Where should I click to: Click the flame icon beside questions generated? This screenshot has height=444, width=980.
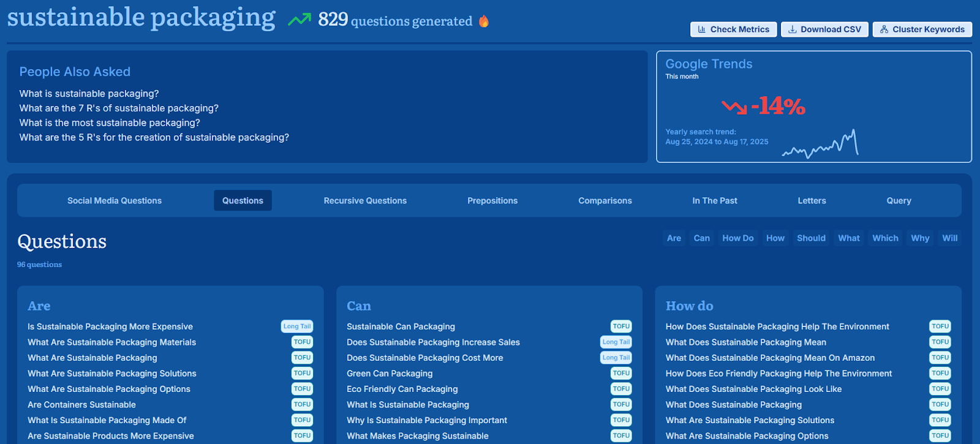pyautogui.click(x=484, y=21)
